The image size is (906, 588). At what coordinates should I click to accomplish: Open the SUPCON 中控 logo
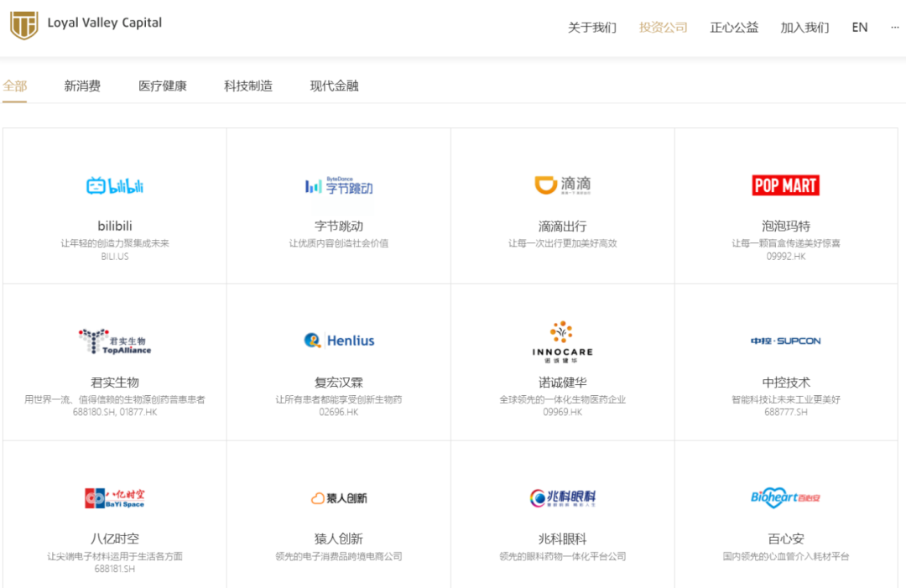click(786, 341)
